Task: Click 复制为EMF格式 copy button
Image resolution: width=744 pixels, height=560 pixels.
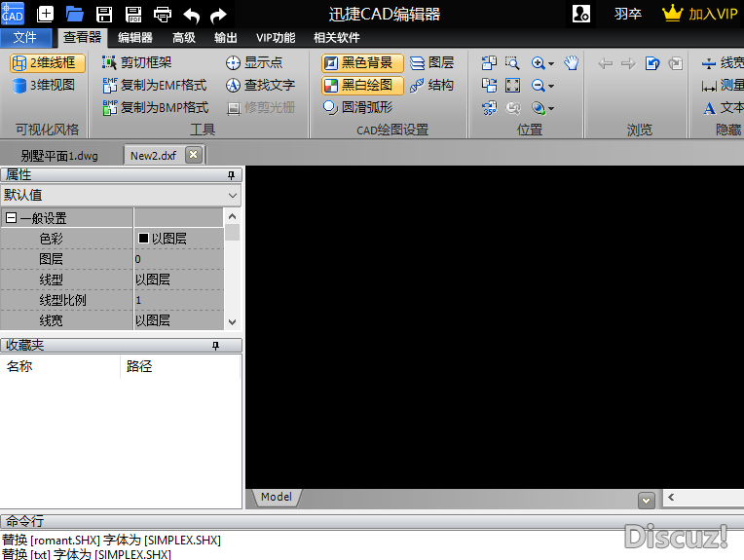Action: click(x=155, y=86)
